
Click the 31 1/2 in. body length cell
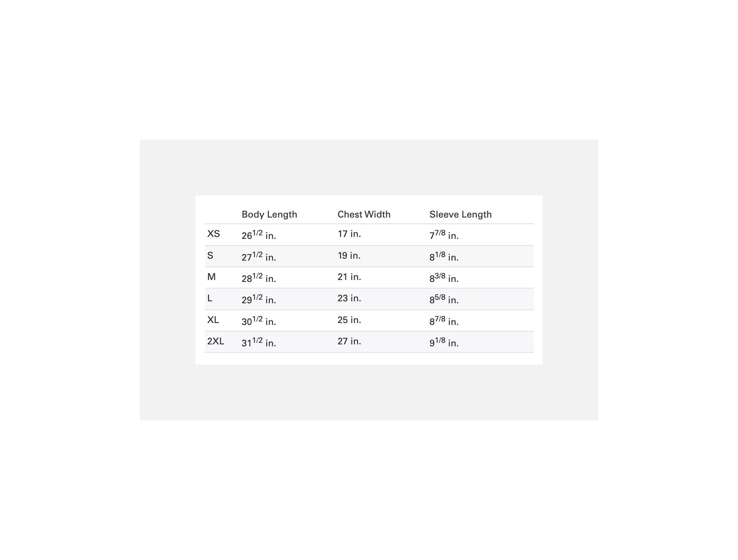coord(259,342)
